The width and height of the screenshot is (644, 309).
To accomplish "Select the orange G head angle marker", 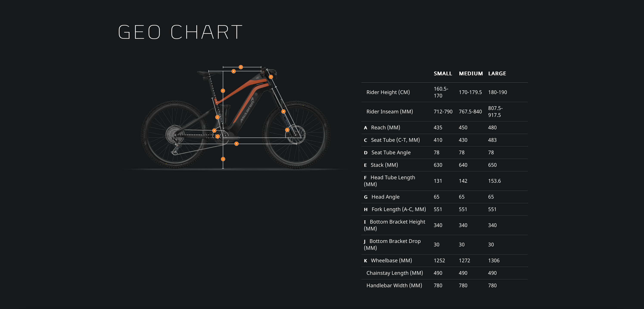I will pyautogui.click(x=287, y=130).
